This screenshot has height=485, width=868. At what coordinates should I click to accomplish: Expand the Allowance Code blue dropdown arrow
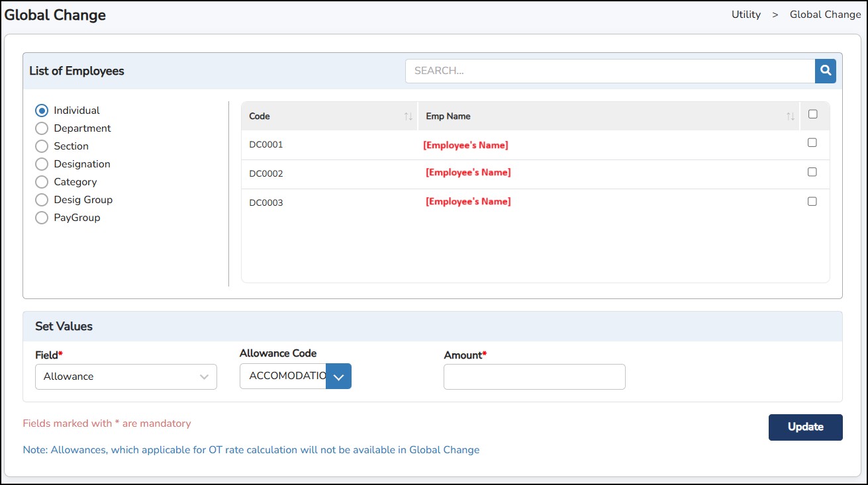click(338, 376)
